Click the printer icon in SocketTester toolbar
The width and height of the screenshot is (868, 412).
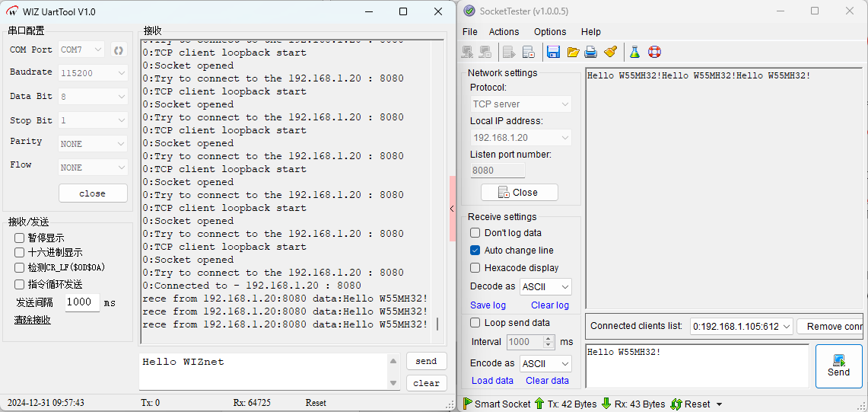(x=591, y=52)
